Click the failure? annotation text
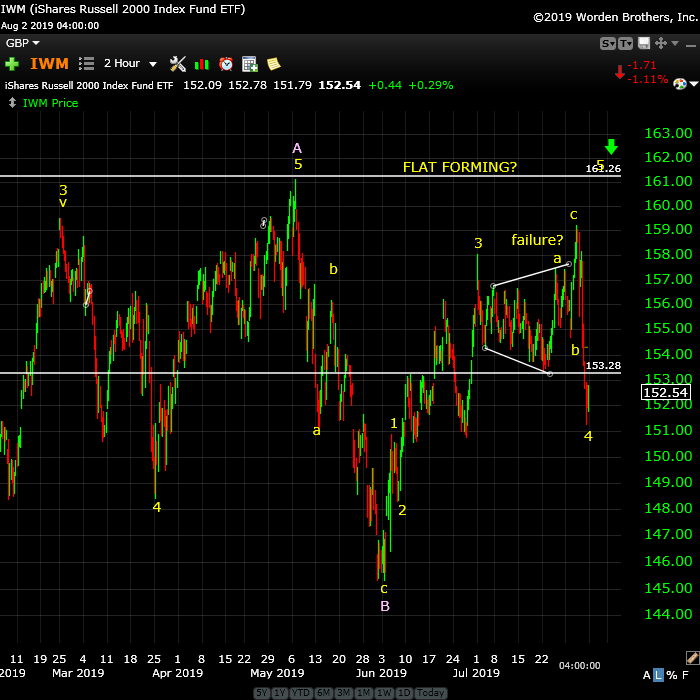The image size is (700, 700). 538,240
